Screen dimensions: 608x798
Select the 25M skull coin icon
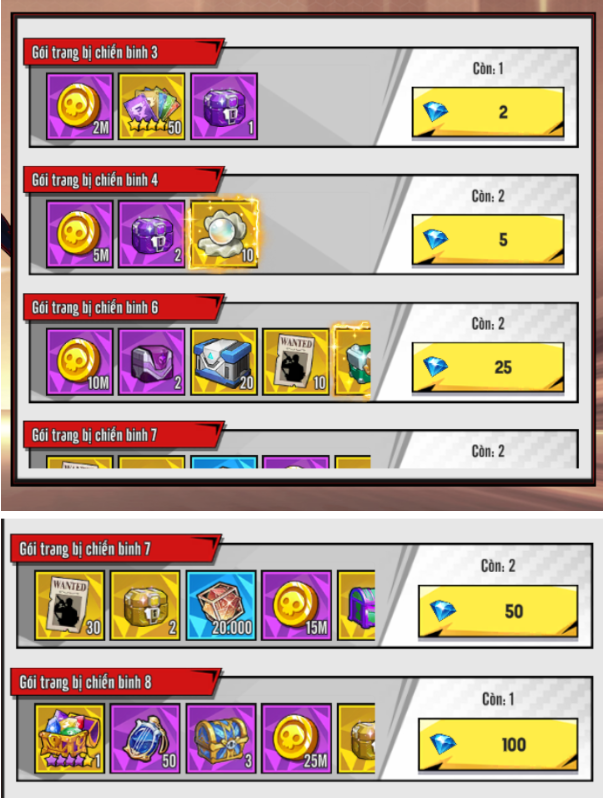click(x=296, y=738)
